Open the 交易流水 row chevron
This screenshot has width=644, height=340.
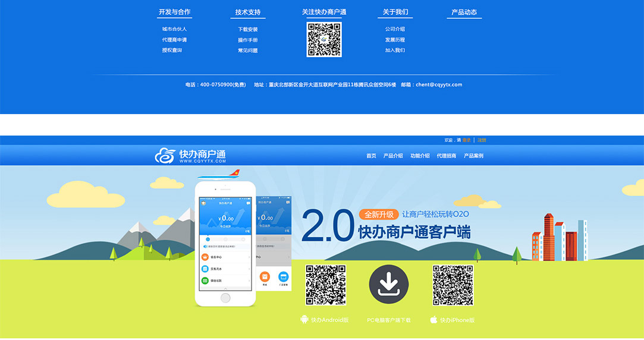click(249, 269)
